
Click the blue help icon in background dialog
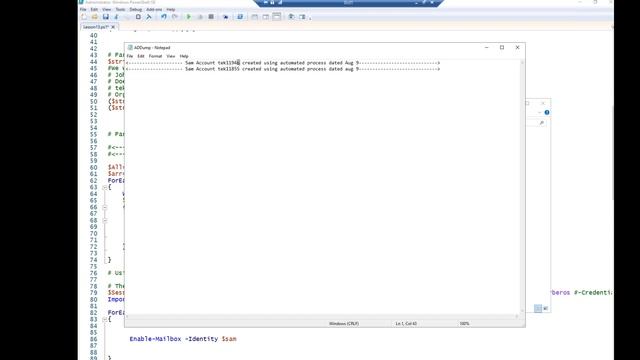(547, 112)
